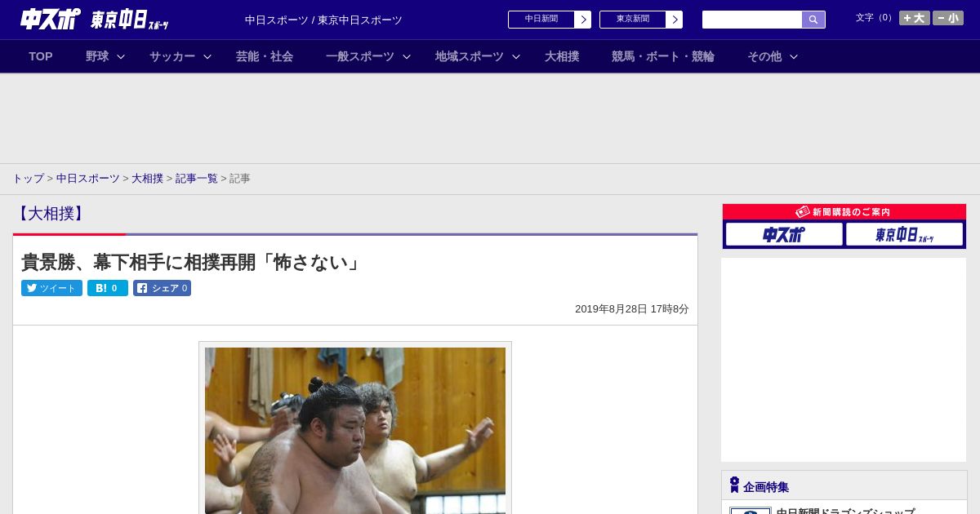This screenshot has height=514, width=980.
Task: Bookmark article with Hatena B! button
Action: tap(107, 288)
